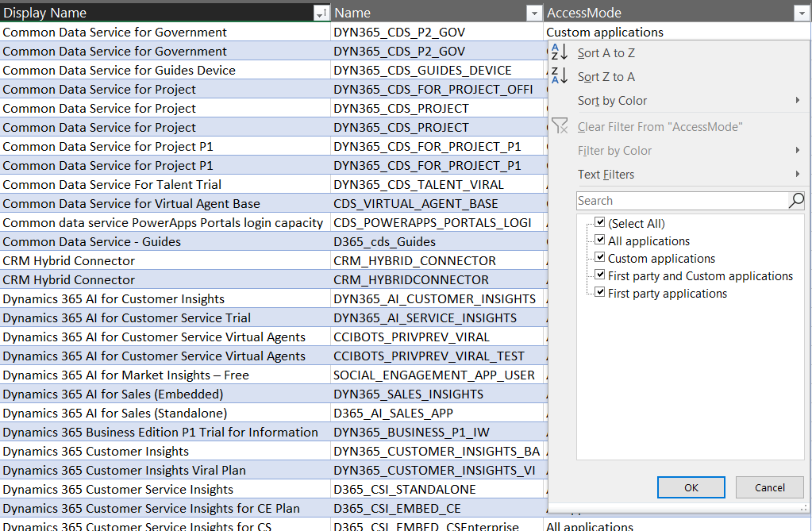Select cell Common Data Service For Talent Trial
The image size is (812, 531).
click(x=165, y=184)
